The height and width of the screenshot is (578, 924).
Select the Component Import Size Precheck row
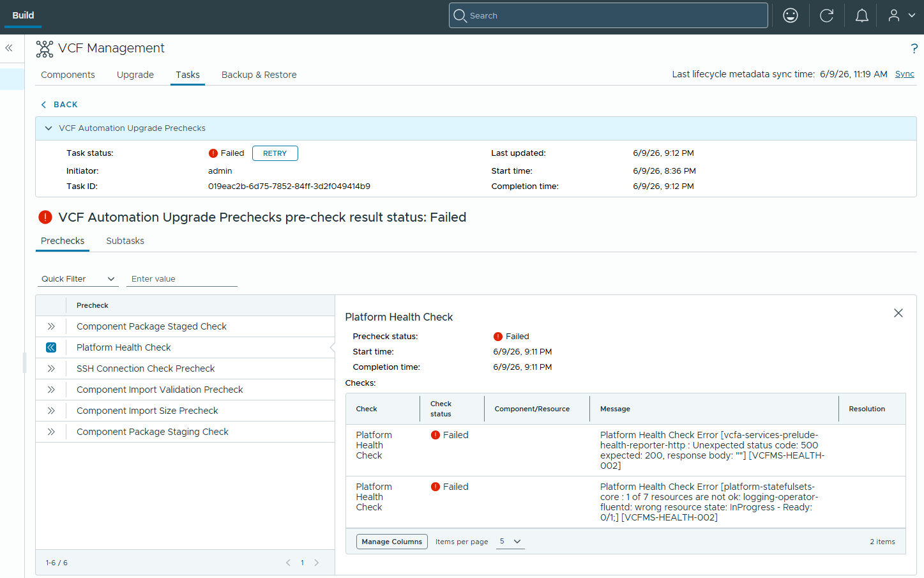185,411
